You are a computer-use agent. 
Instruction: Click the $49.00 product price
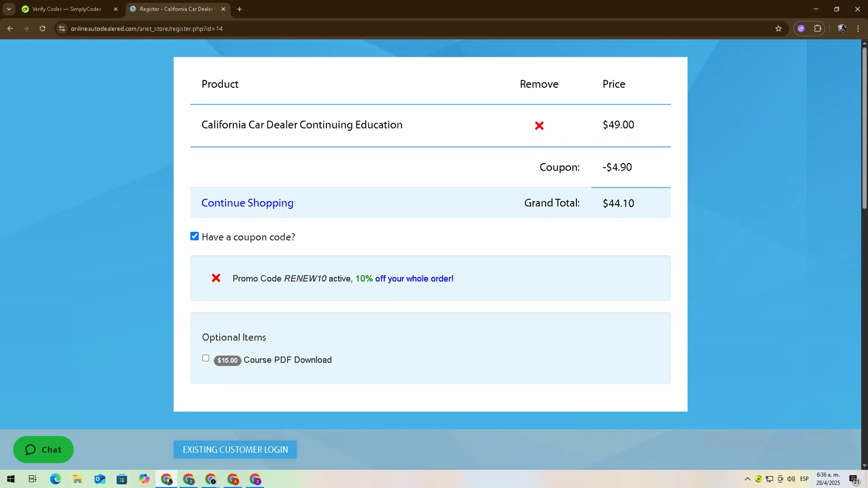[618, 125]
